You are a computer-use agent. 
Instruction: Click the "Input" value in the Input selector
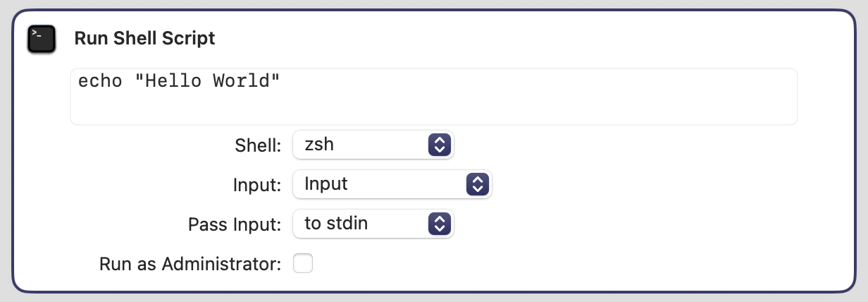pos(326,184)
